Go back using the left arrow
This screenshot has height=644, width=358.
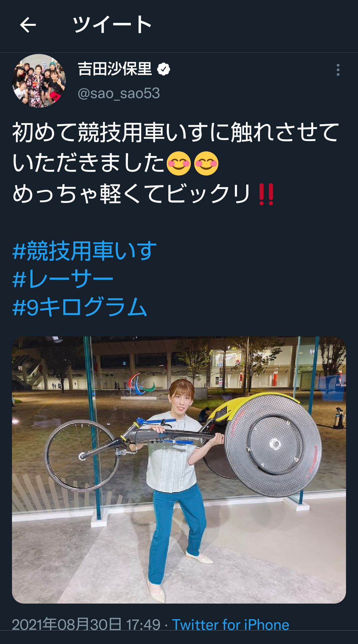click(x=28, y=25)
